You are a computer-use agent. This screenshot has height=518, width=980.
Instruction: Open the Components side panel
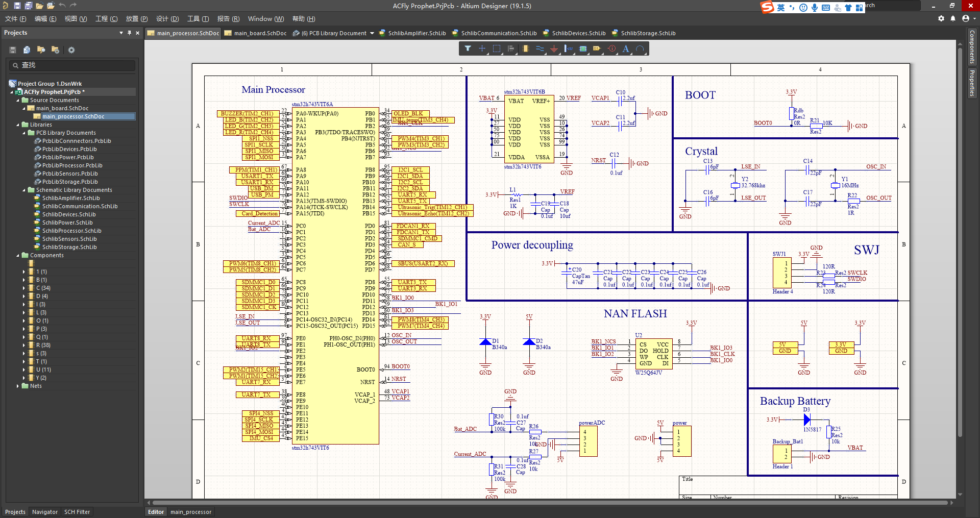972,47
